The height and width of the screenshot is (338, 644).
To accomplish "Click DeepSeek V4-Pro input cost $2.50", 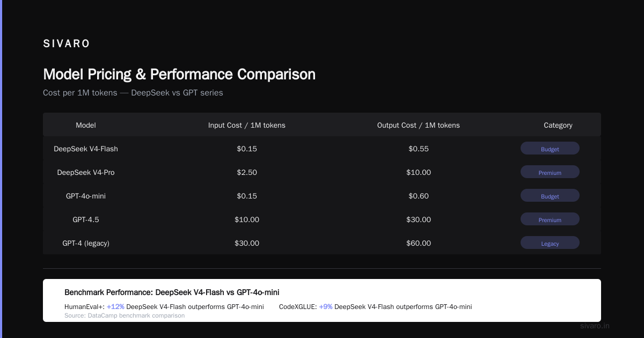I will click(247, 172).
